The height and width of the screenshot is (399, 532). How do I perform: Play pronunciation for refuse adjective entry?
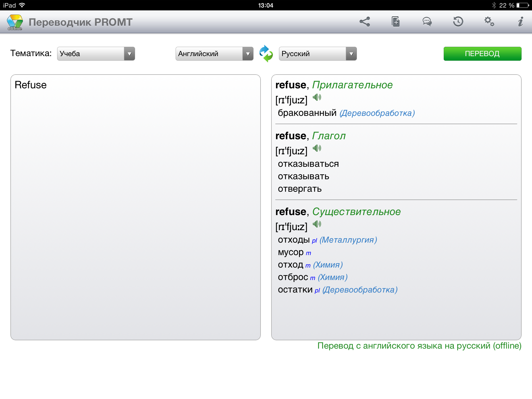(x=317, y=97)
